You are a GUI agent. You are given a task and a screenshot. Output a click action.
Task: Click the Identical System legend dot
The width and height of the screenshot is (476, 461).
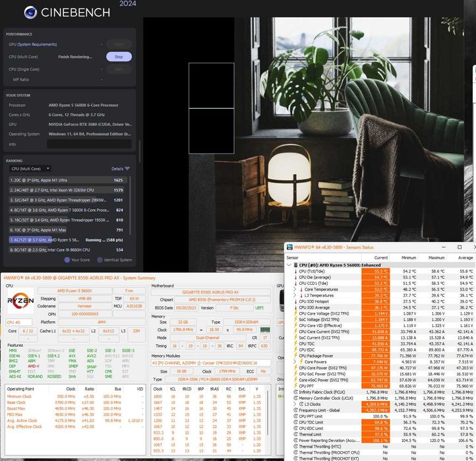click(100, 260)
